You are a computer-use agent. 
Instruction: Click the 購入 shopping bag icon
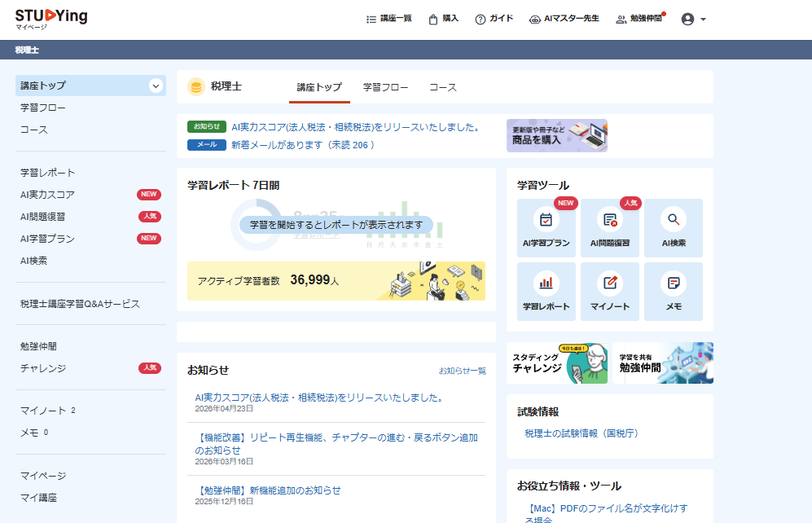tap(433, 20)
